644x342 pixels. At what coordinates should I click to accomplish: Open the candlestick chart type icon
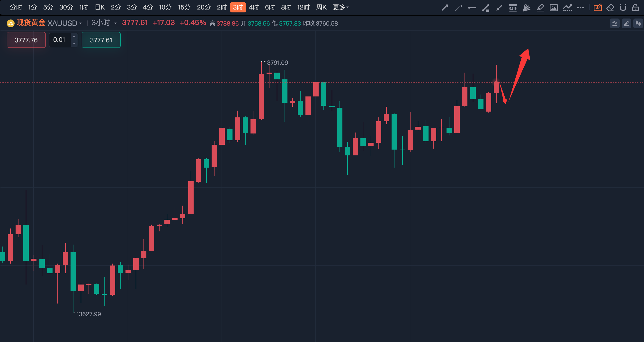(x=638, y=24)
